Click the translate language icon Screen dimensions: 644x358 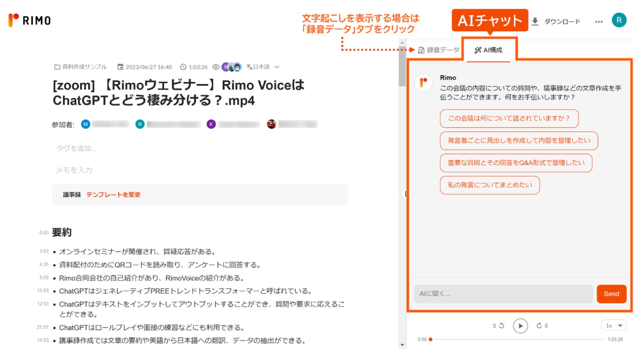249,67
